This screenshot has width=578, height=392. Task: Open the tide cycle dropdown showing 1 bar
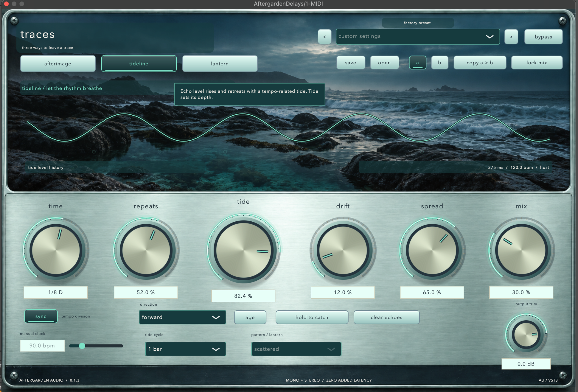click(185, 349)
